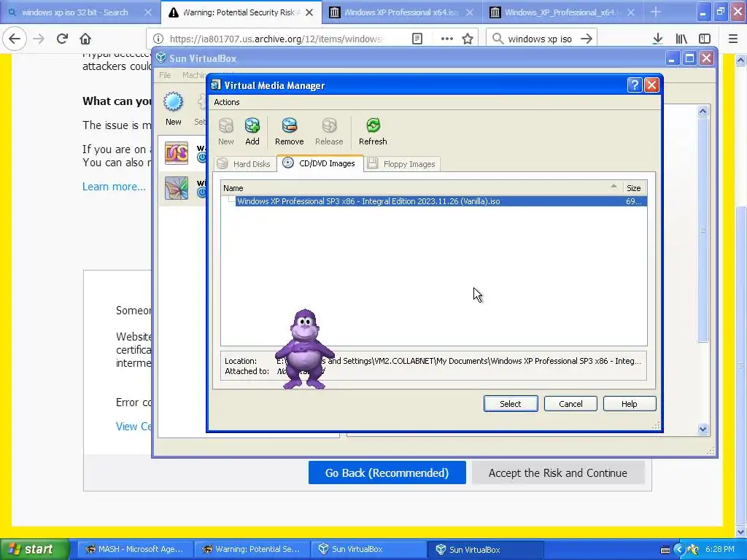Click the Bonzi purple gorilla agent

[x=305, y=349]
